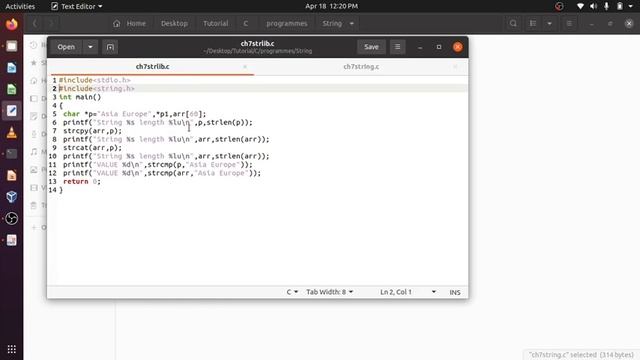Toggle INS overwrite mode in status bar
Viewport: 640px width, 360px height.
pyautogui.click(x=455, y=292)
